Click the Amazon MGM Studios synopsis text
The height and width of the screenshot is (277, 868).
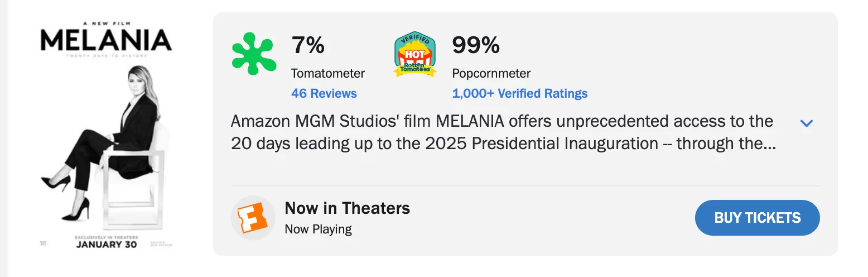(502, 132)
